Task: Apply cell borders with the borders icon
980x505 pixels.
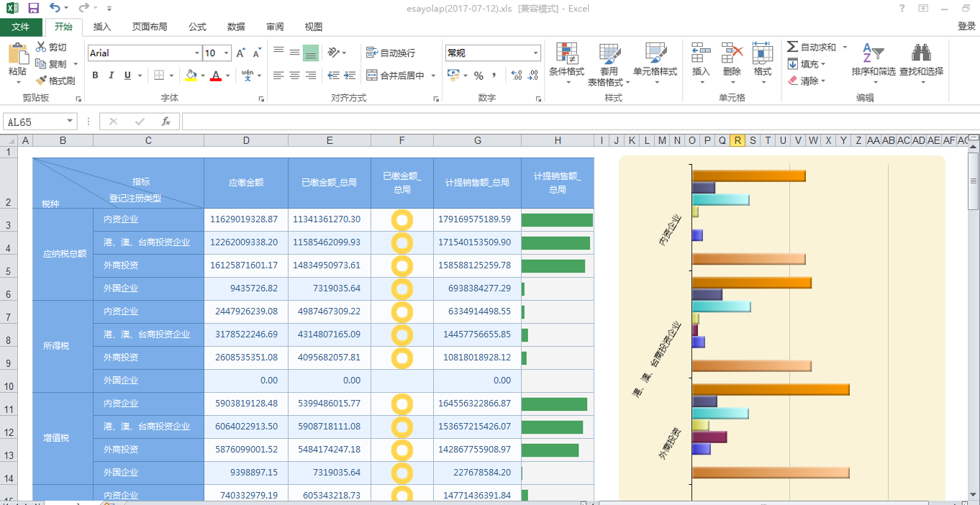Action: (x=159, y=76)
